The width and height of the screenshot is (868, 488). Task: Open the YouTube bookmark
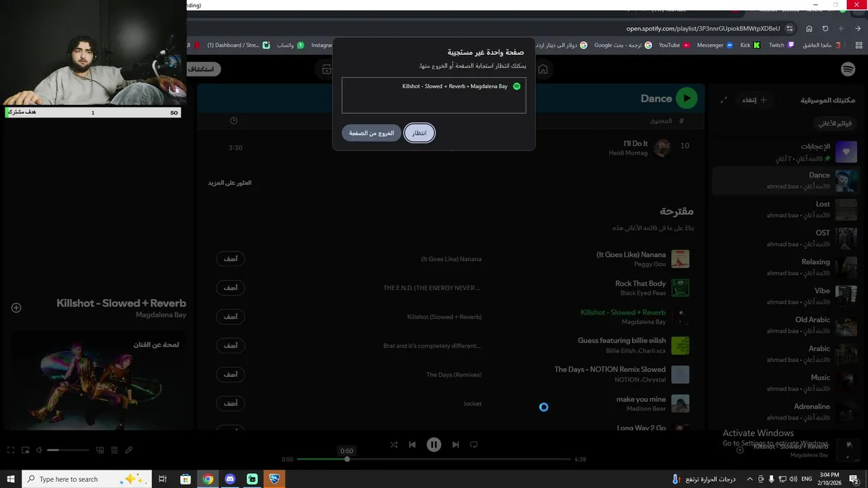[x=674, y=45]
